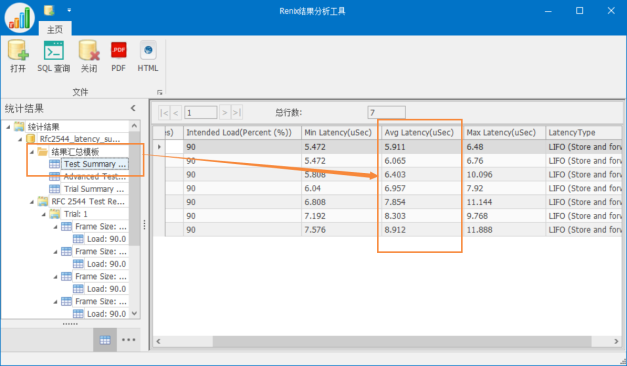Collapse the Trial: 1 node
Viewport: 627px width, 366px height.
(x=44, y=214)
